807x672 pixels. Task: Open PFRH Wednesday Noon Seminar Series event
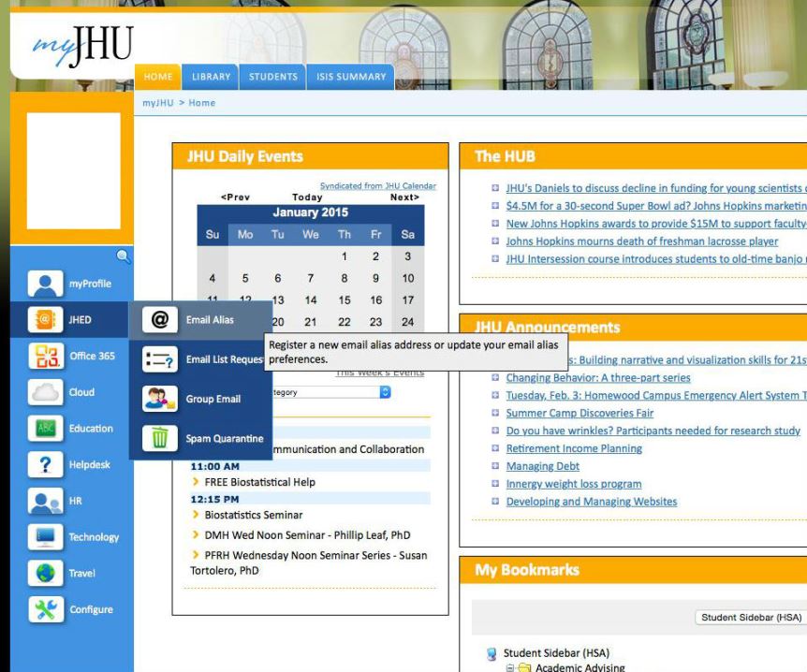[309, 562]
